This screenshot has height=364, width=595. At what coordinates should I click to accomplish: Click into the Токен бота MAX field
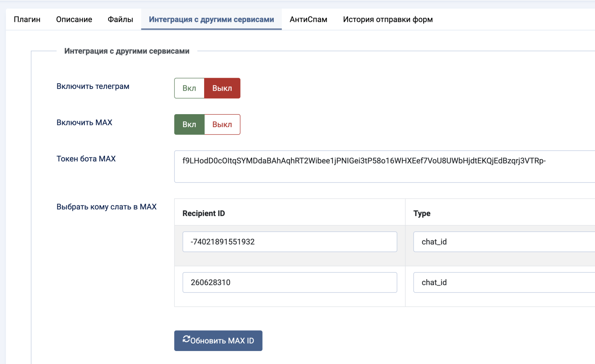[x=383, y=167]
